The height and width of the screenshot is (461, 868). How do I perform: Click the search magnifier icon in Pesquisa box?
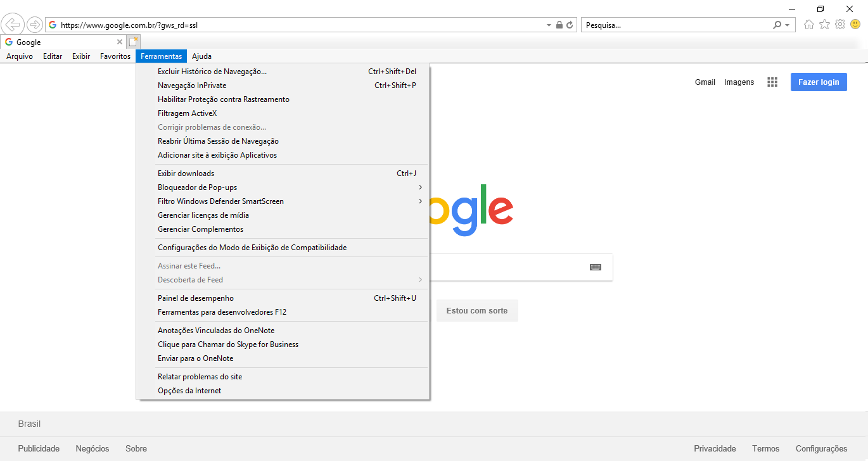tap(777, 25)
